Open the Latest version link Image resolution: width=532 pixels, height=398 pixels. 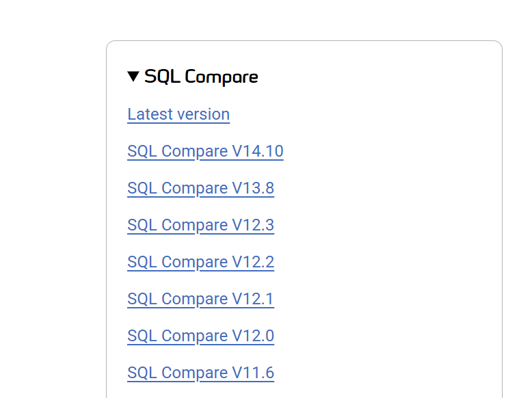(x=178, y=114)
